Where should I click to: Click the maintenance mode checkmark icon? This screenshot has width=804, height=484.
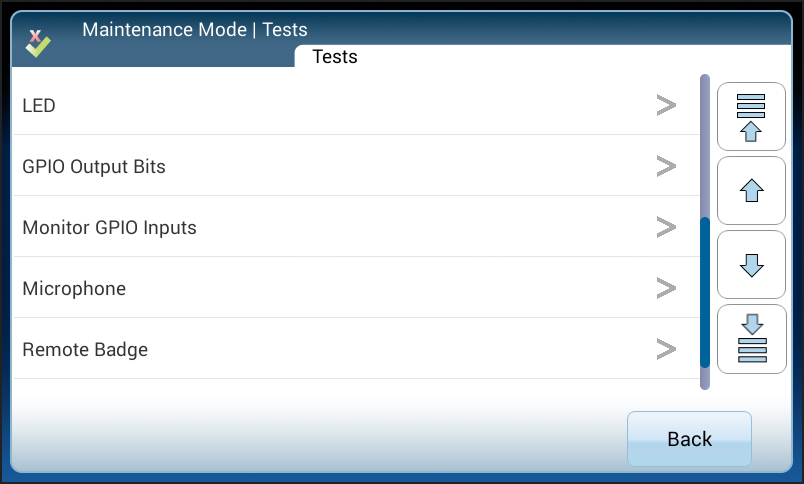pyautogui.click(x=38, y=43)
